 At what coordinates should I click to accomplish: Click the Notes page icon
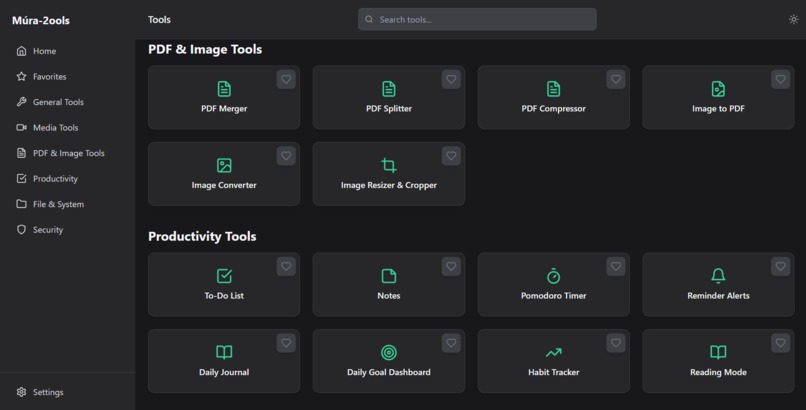[x=389, y=276]
